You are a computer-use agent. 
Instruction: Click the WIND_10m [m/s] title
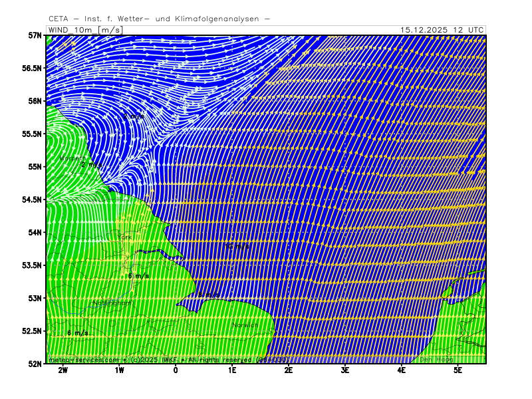tap(84, 30)
